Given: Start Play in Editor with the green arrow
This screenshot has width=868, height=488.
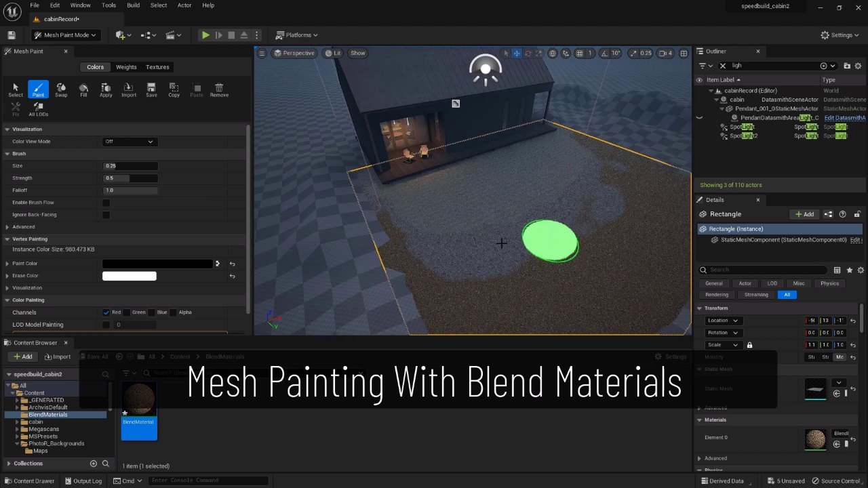Looking at the screenshot, I should pyautogui.click(x=205, y=35).
